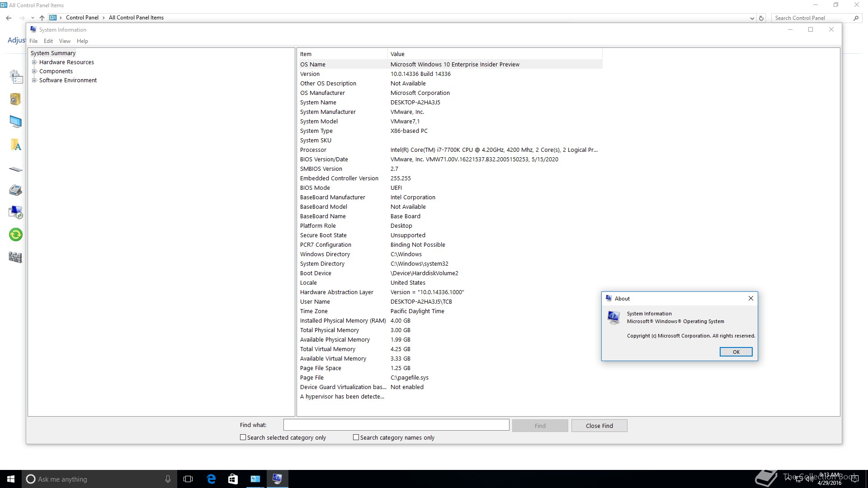Click the Close Find button
This screenshot has height=488, width=868.
(x=599, y=426)
